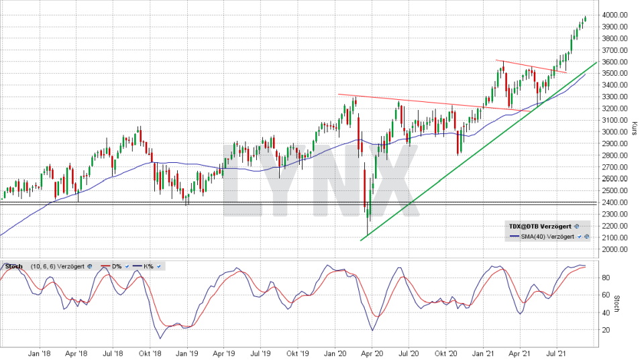Toggle the SMA(40) Verzögert checkmark

click(580, 237)
